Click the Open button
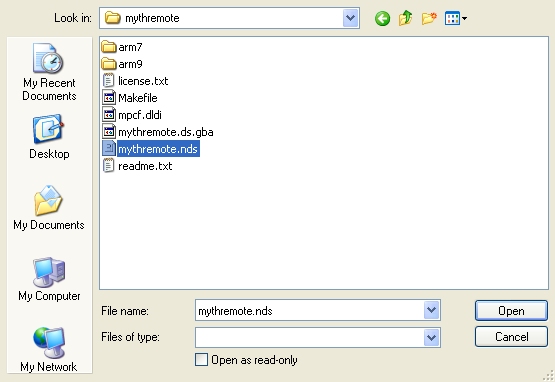This screenshot has height=382, width=555. [x=511, y=310]
